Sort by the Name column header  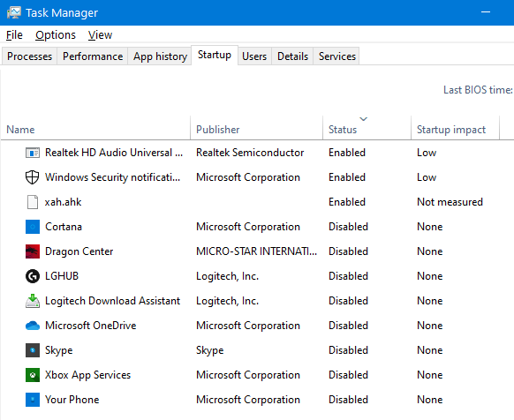pos(95,128)
